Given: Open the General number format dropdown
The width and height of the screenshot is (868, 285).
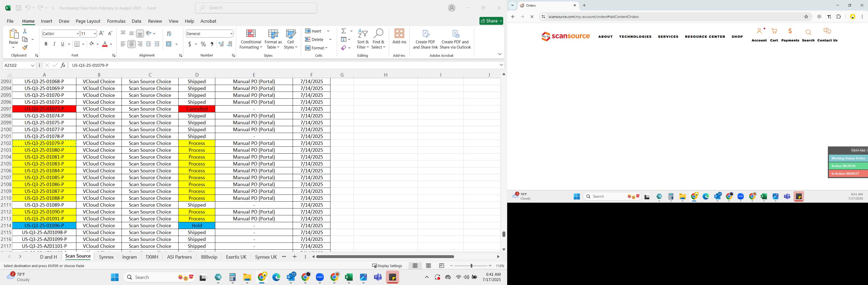Looking at the screenshot, I should point(231,34).
